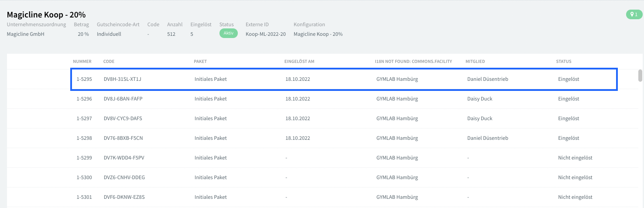Click Eingelöst status of row 1-5295
The width and height of the screenshot is (644, 208).
click(569, 80)
